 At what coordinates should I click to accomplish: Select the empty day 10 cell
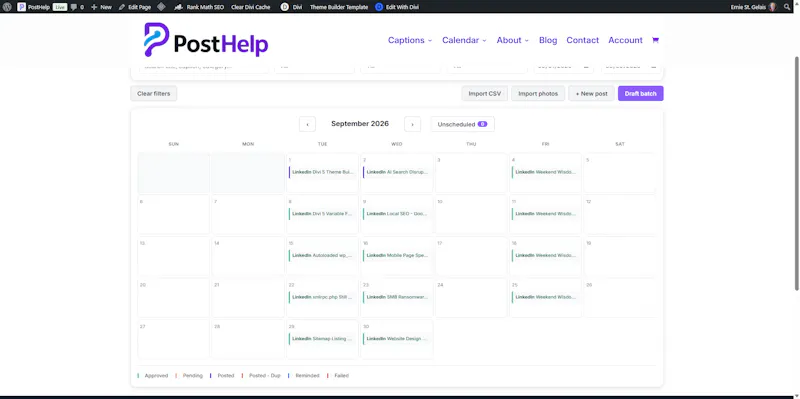point(471,214)
